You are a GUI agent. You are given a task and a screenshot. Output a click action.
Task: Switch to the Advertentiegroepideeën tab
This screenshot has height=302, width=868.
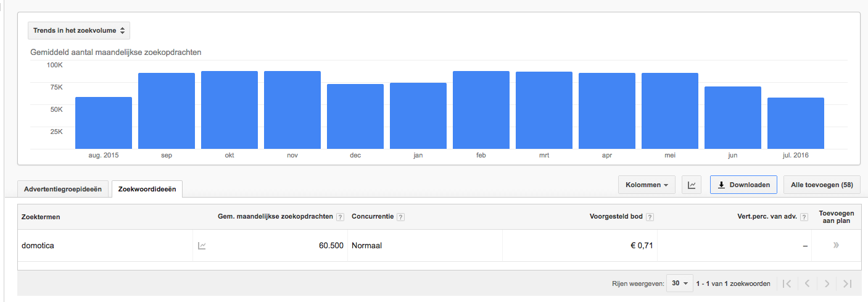tap(64, 189)
